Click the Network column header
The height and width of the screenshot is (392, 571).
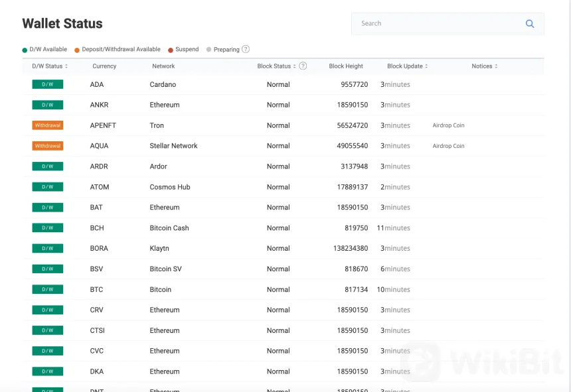(x=163, y=66)
